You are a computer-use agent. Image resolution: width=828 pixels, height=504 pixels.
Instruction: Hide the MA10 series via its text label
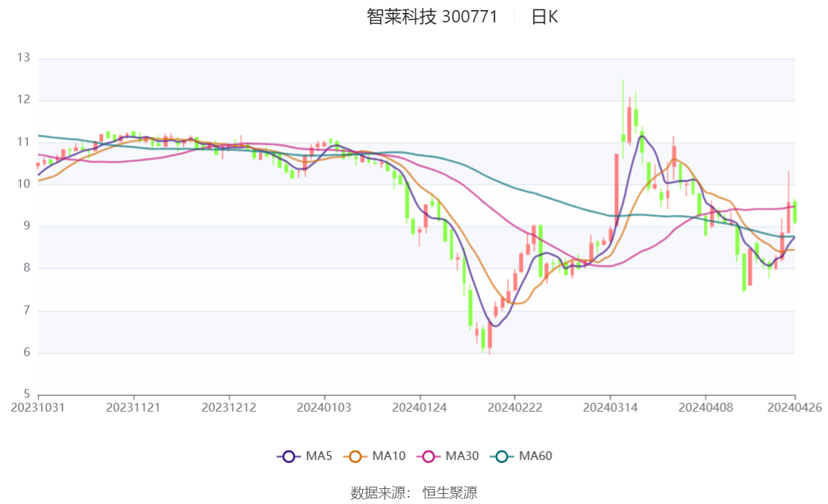(389, 456)
